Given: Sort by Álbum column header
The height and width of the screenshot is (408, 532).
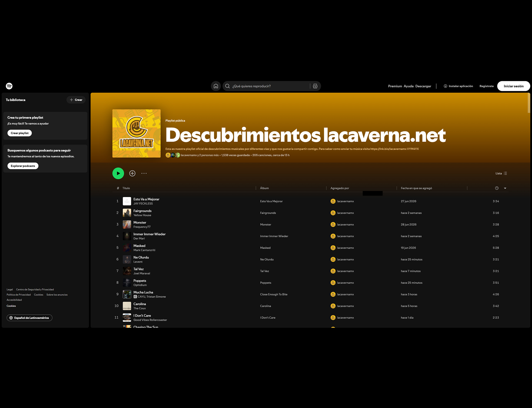Looking at the screenshot, I should pos(264,188).
